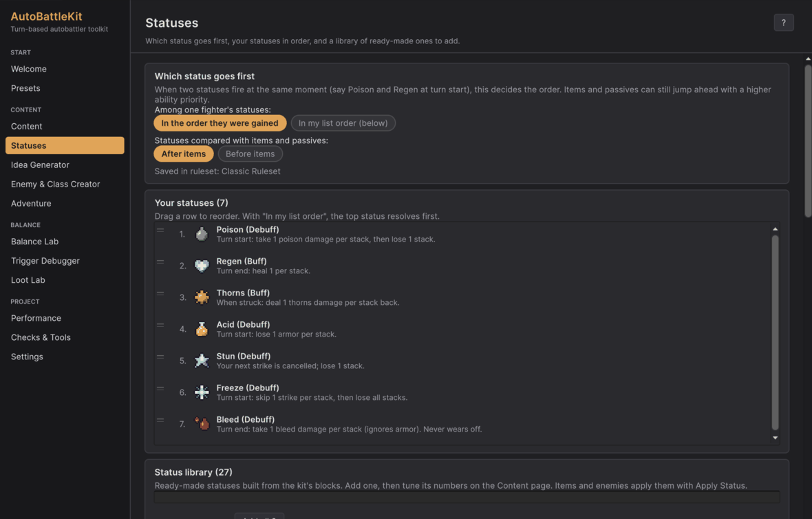Select 'In the order they were gained'
Viewport: 812px width, 519px height.
[x=220, y=123]
